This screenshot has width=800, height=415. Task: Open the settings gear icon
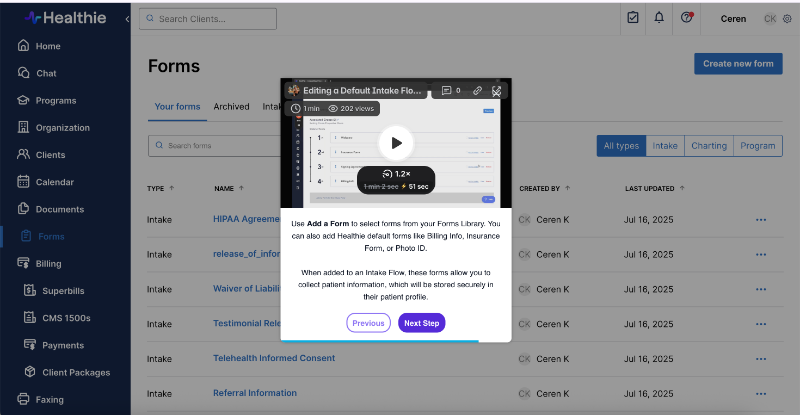[787, 19]
